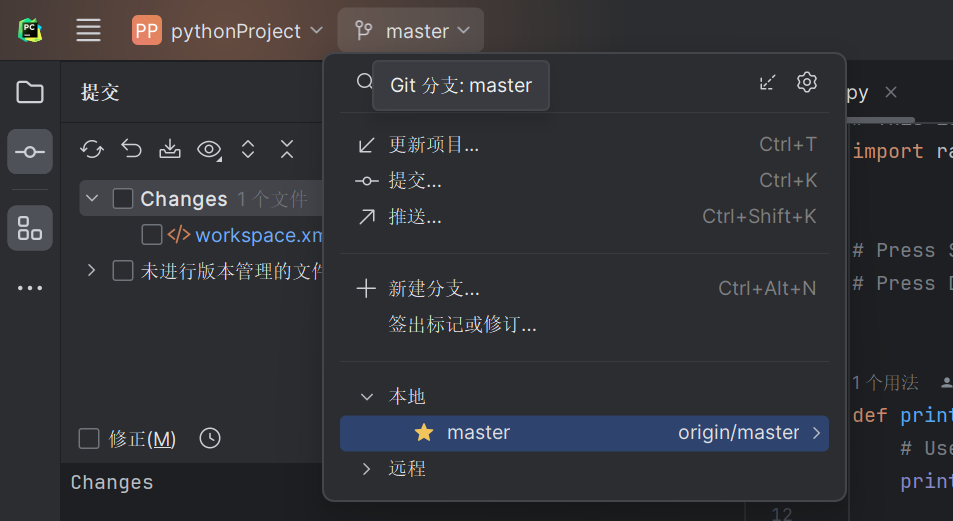The image size is (953, 521).
Task: Open the Project tool window folder icon
Action: (x=30, y=93)
